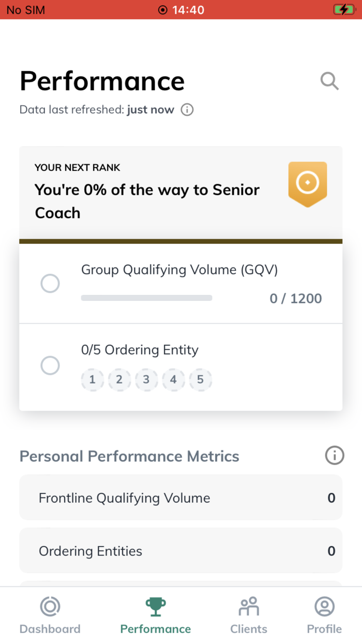Screen dimensions: 362x644
Task: Open the search using the magnifier icon
Action: [329, 81]
